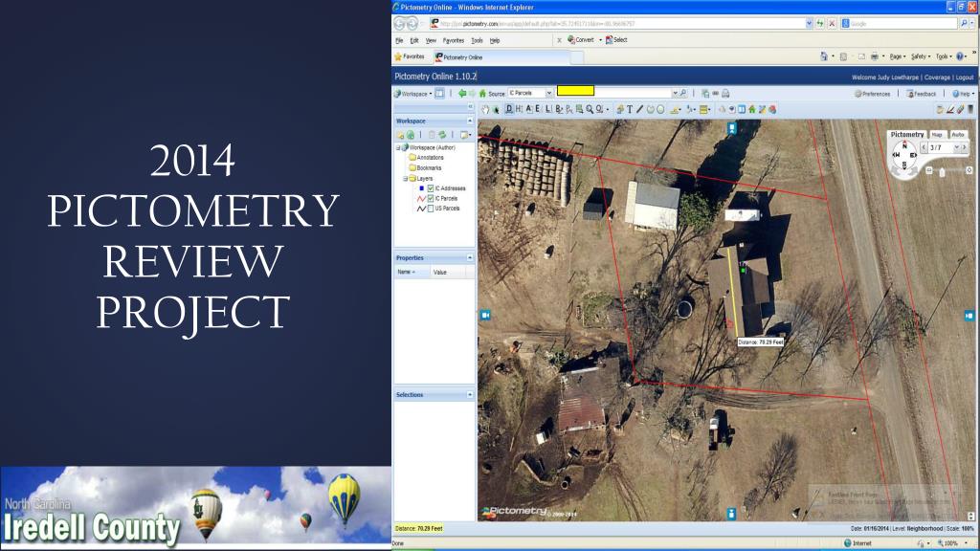Collapse the Workspace (Author) tree node
980x551 pixels.
pyautogui.click(x=398, y=148)
